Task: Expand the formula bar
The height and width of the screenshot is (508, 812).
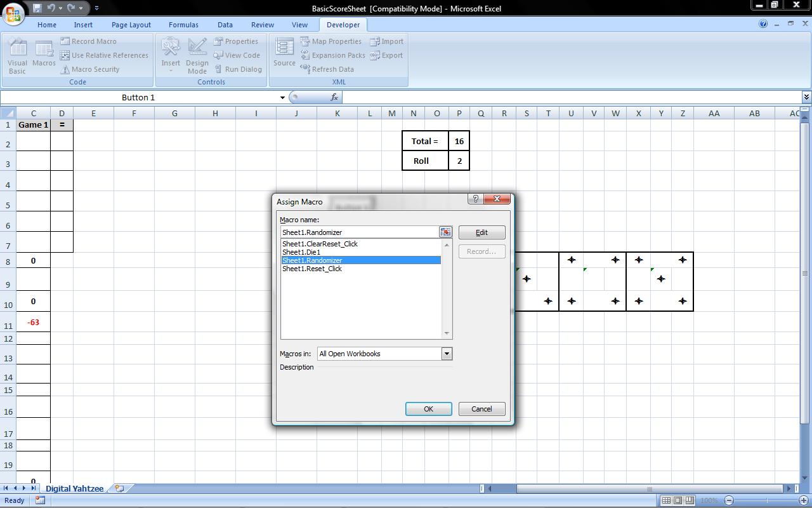Action: tap(806, 97)
